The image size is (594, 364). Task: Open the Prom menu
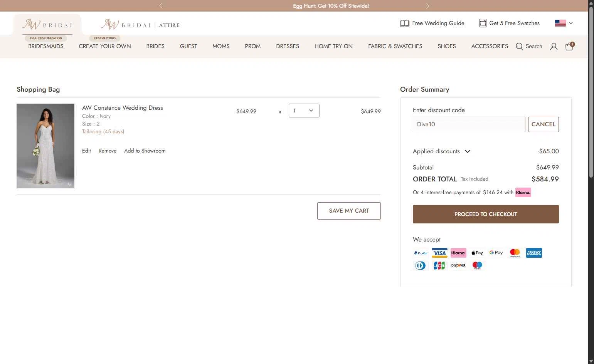[253, 46]
